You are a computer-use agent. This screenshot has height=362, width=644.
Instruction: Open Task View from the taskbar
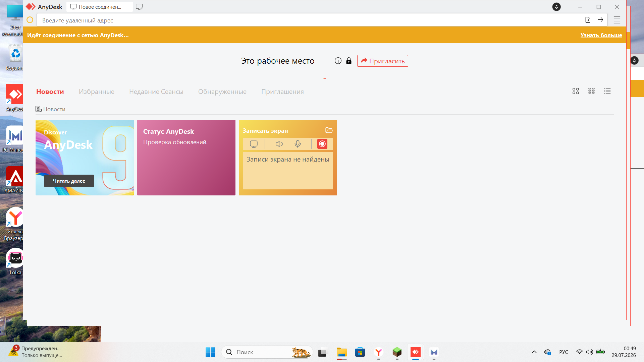[x=322, y=352]
